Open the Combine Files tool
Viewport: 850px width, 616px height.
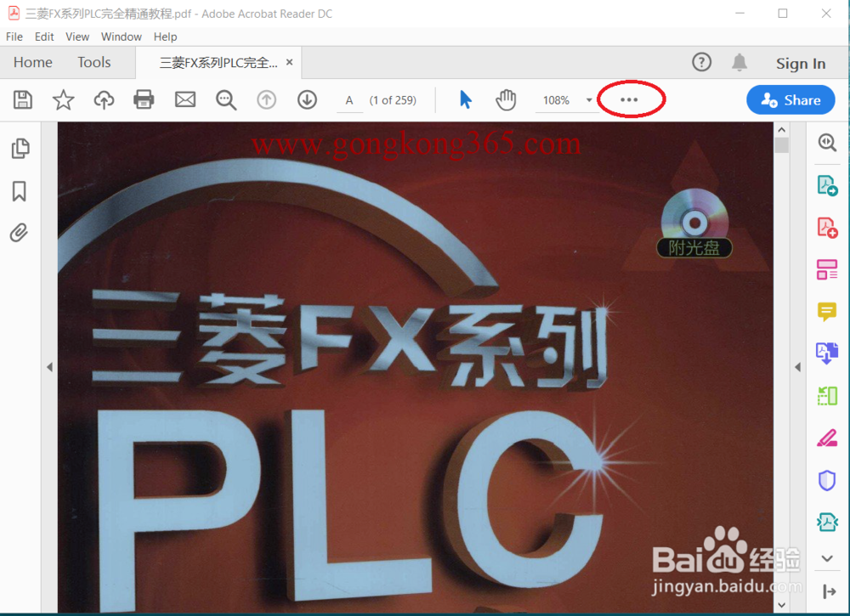pyautogui.click(x=827, y=353)
